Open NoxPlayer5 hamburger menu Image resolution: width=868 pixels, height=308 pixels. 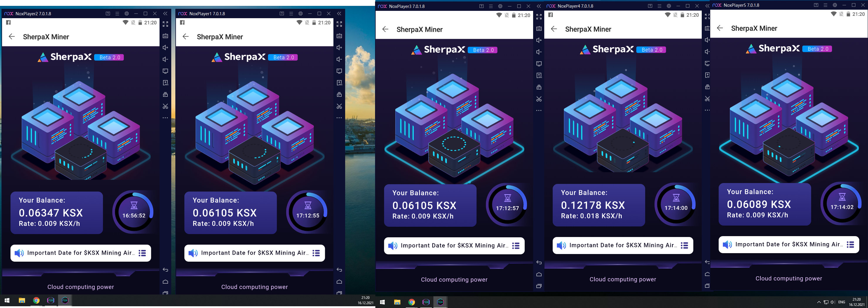click(825, 5)
